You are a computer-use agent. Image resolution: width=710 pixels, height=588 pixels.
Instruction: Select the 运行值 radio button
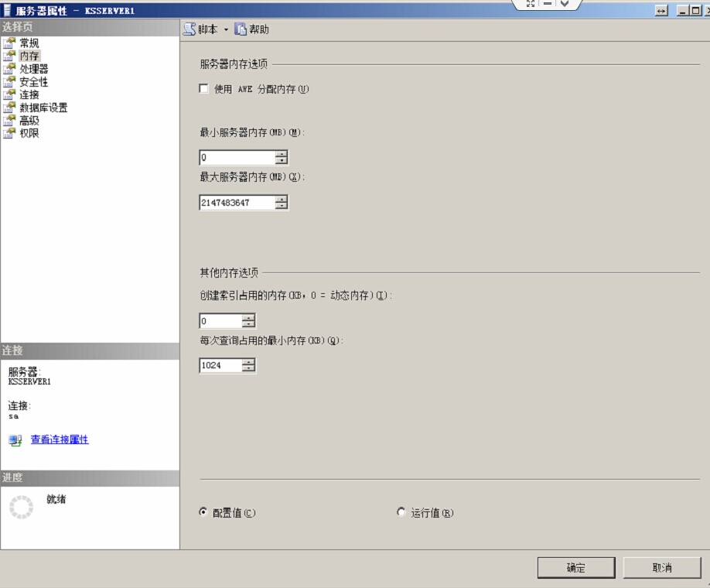[401, 512]
